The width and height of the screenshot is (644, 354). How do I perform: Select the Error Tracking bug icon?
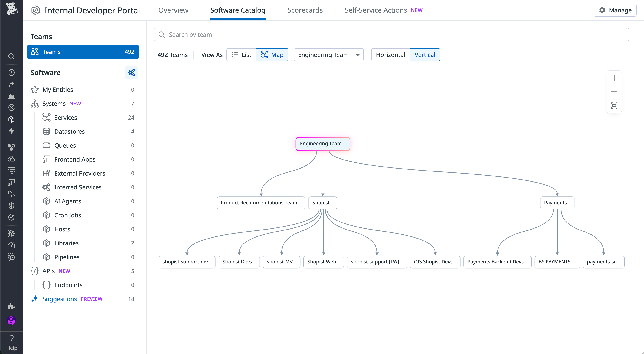click(x=12, y=233)
